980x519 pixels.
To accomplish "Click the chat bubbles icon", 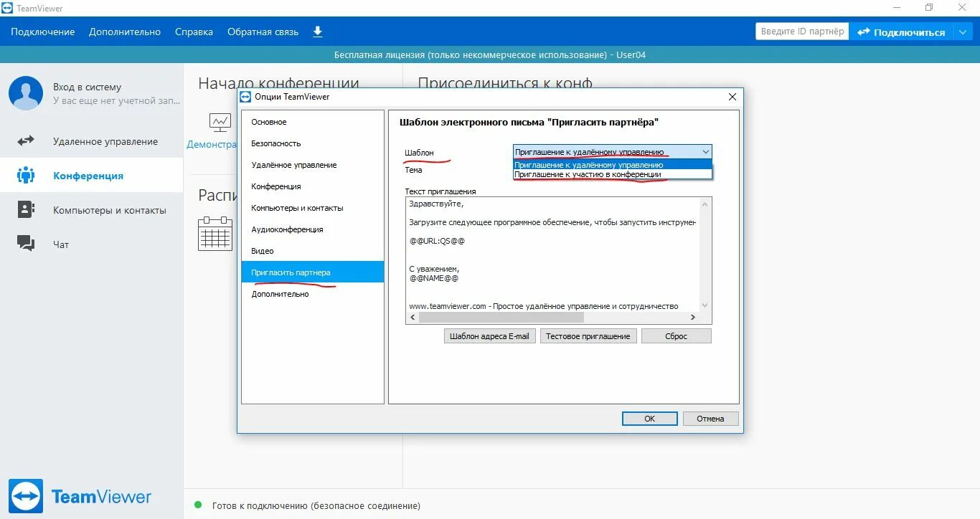I will click(x=26, y=244).
